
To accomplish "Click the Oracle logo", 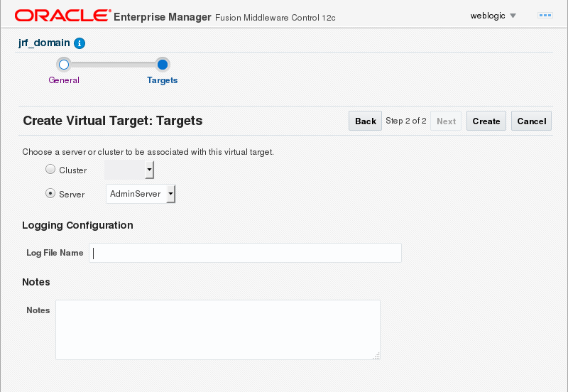I will (x=62, y=16).
